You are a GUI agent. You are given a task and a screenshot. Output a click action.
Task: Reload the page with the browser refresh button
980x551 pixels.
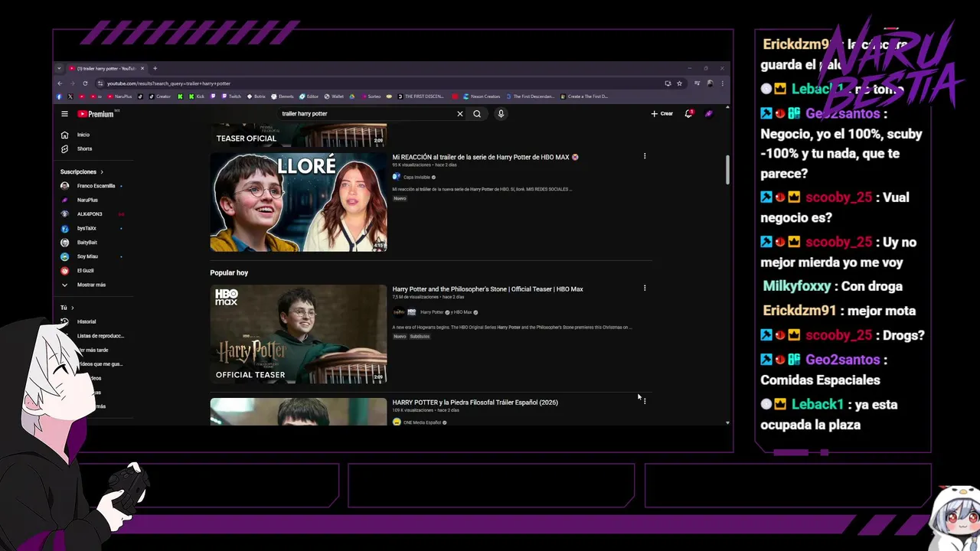pos(85,83)
